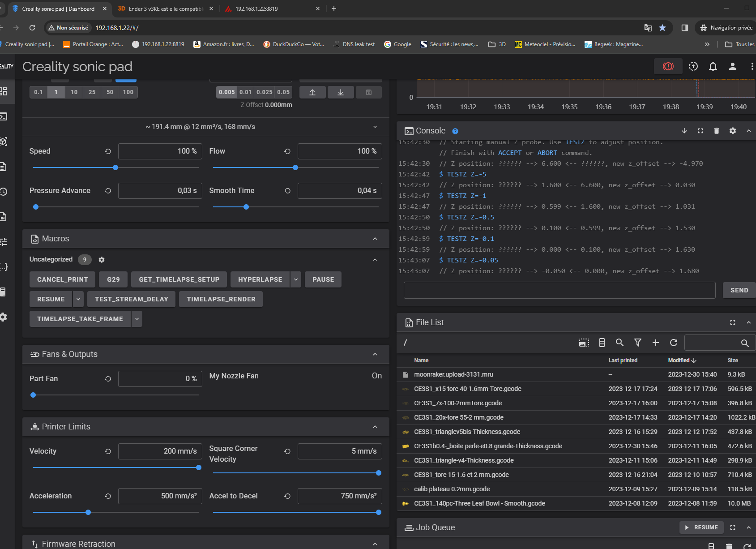Open TIMELAPSE_TAKE_FRAME options dropdown
756x549 pixels.
coord(137,319)
